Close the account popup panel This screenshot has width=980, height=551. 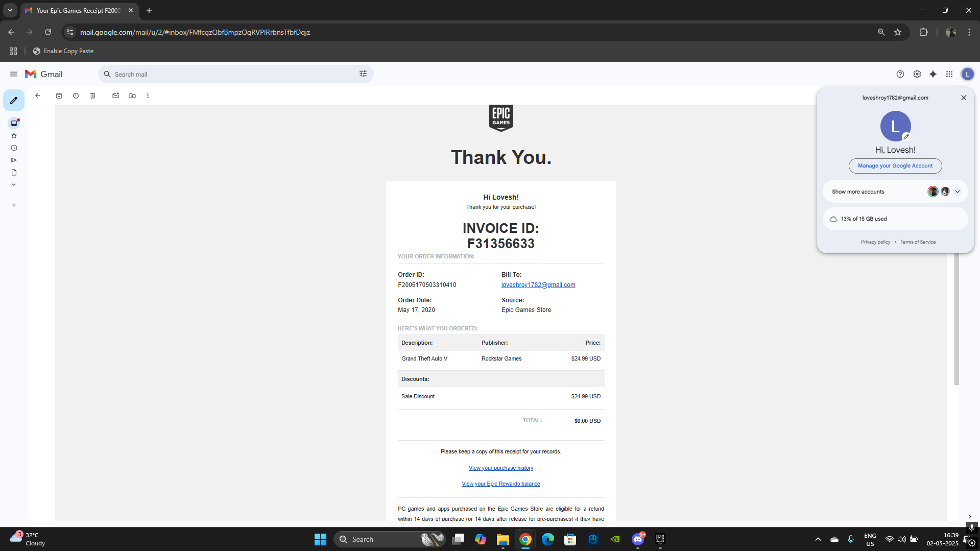(x=963, y=98)
